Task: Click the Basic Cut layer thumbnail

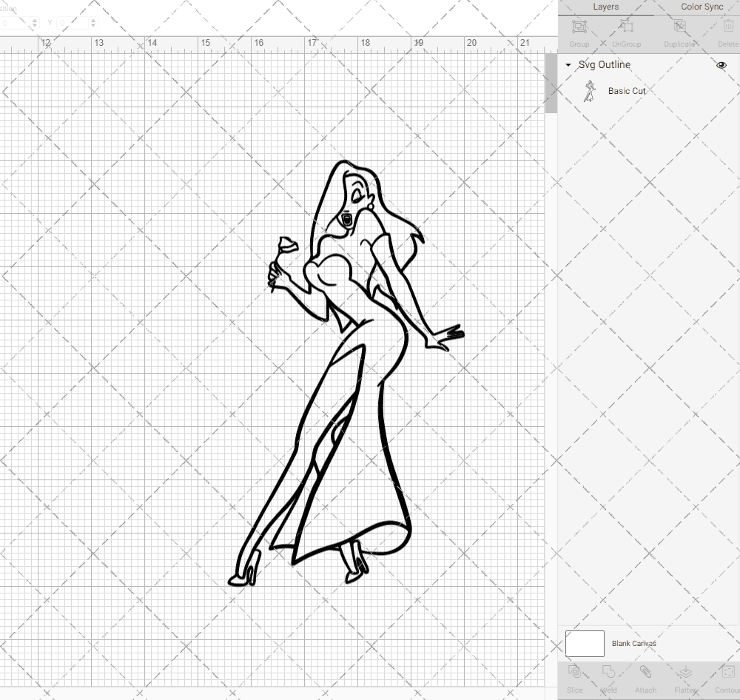Action: 591,91
